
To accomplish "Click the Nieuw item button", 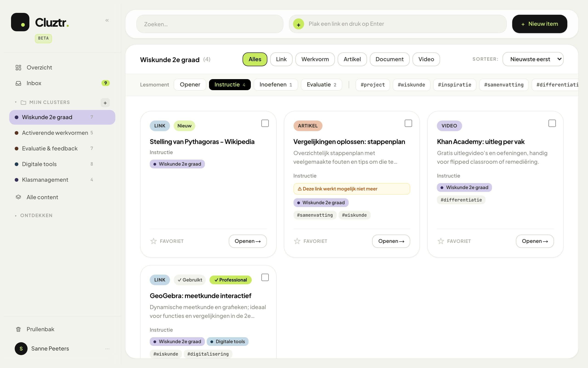I will (539, 24).
